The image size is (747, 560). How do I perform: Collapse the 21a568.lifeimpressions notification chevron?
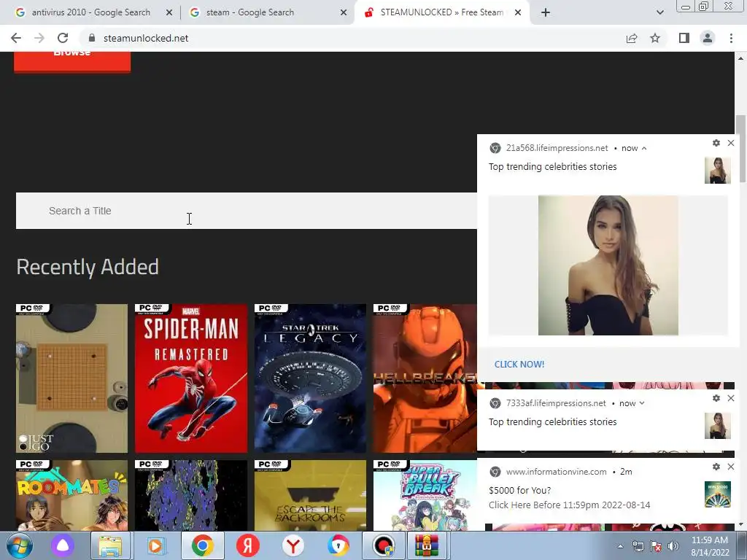pos(644,148)
